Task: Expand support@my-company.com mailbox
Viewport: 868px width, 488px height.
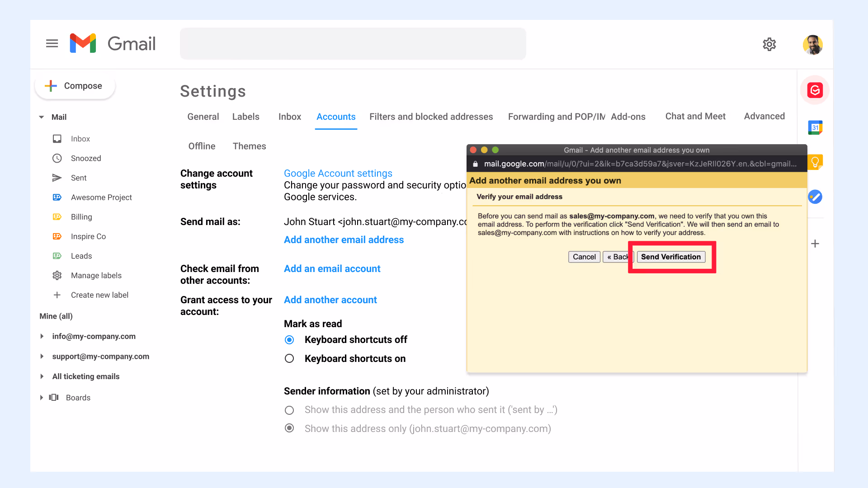Action: [42, 356]
